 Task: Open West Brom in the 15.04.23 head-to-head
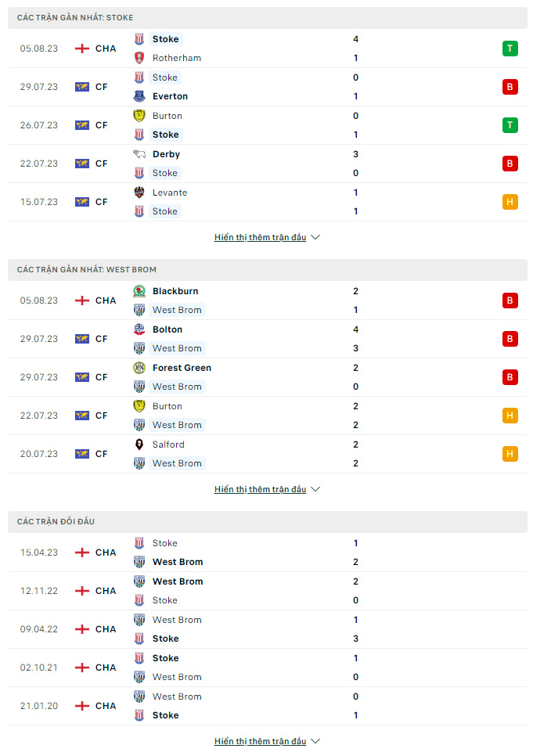pyautogui.click(x=178, y=562)
